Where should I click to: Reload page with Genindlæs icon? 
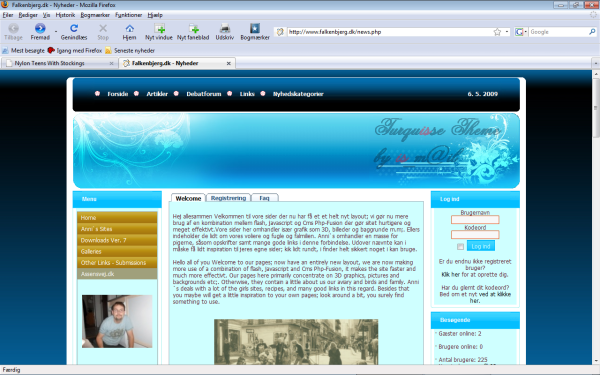73,28
